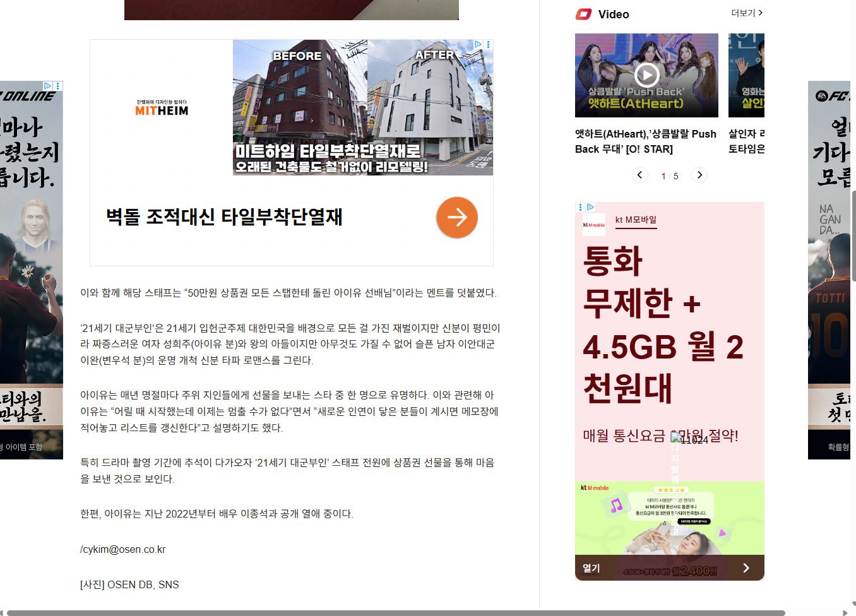
Task: Go to next video carousel slide
Action: pos(699,175)
